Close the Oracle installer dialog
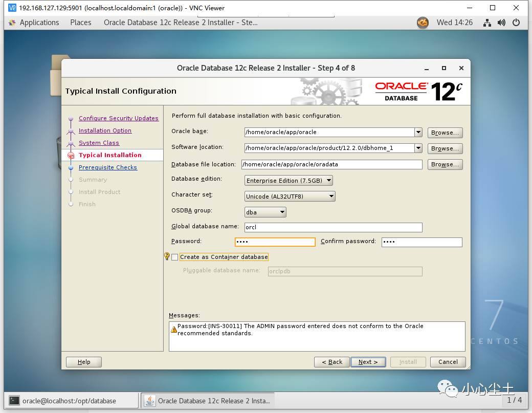Screen dimensions: 532x413 [461, 68]
